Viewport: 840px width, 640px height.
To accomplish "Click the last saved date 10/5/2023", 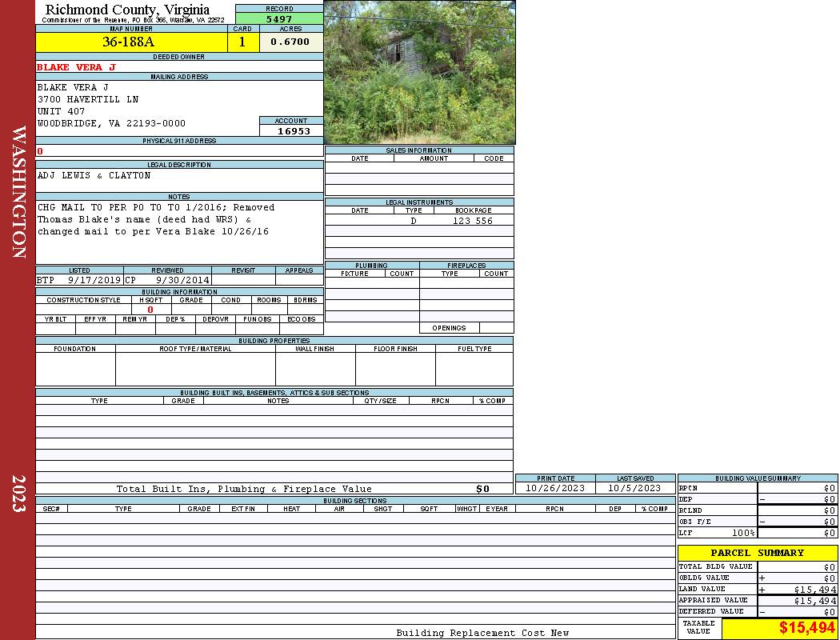I will [x=634, y=488].
